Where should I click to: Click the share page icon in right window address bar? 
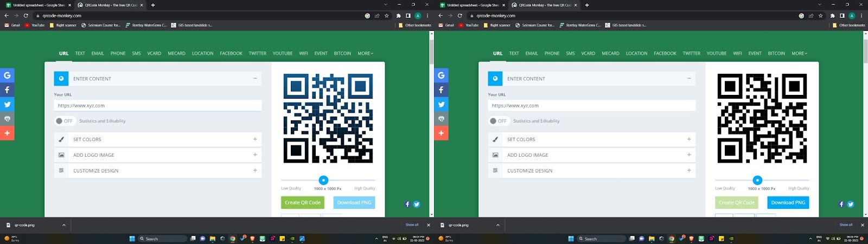811,16
